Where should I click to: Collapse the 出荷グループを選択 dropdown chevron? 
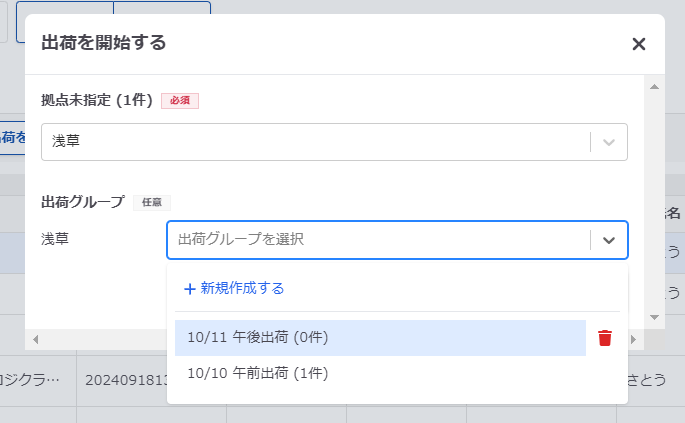[x=609, y=240]
